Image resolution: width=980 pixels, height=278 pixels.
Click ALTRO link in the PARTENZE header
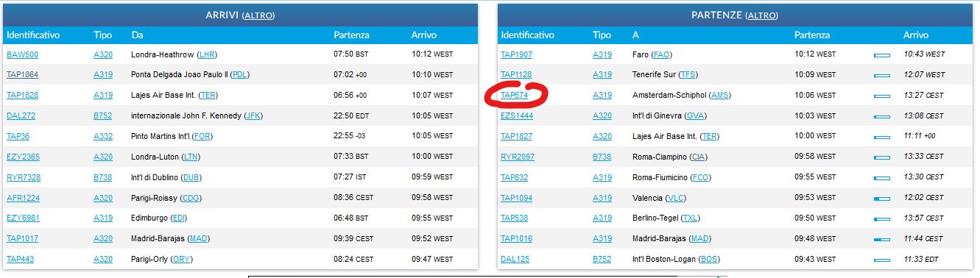[x=761, y=15]
